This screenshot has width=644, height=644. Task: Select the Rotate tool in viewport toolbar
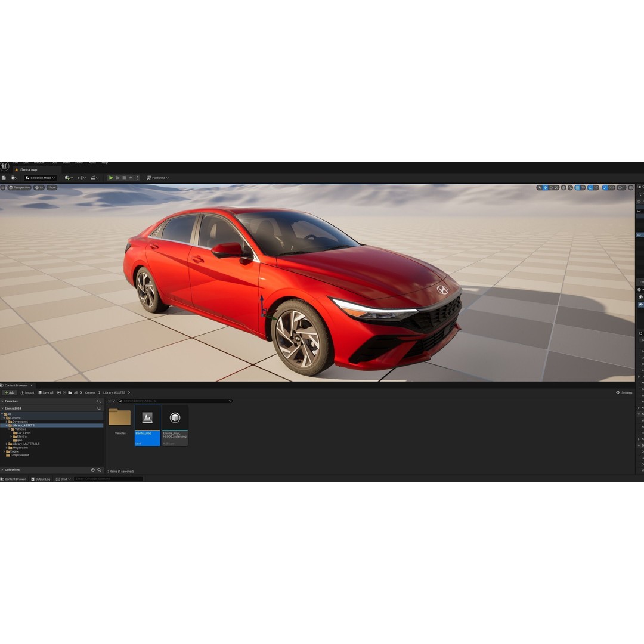click(550, 187)
